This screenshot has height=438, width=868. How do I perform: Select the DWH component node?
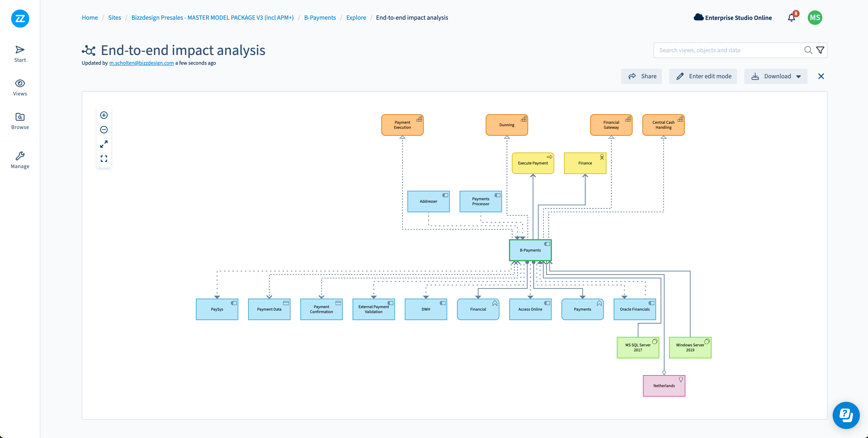click(x=426, y=309)
